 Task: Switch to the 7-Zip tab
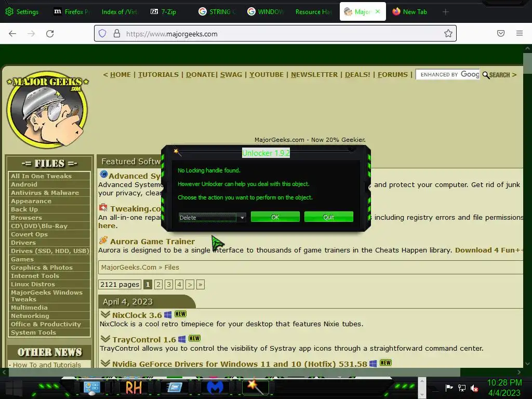pos(164,12)
